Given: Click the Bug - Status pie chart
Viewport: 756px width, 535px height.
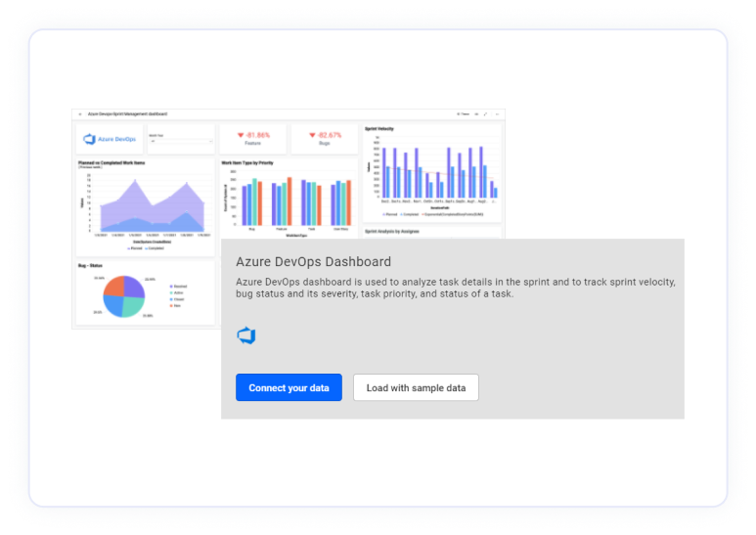Looking at the screenshot, I should coord(124,296).
